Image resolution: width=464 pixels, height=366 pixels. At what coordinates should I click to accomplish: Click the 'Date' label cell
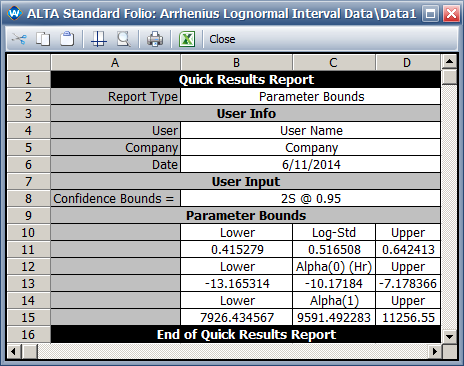pyautogui.click(x=115, y=165)
